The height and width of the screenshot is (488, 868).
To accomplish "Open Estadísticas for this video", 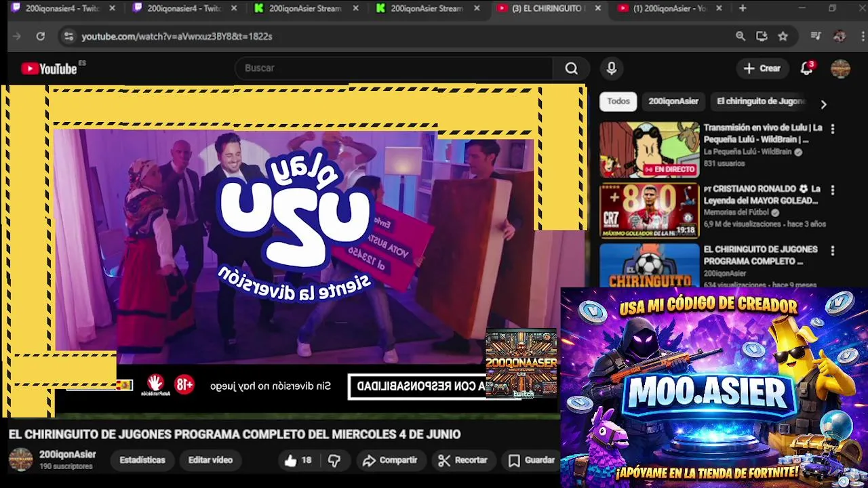I will coord(142,460).
